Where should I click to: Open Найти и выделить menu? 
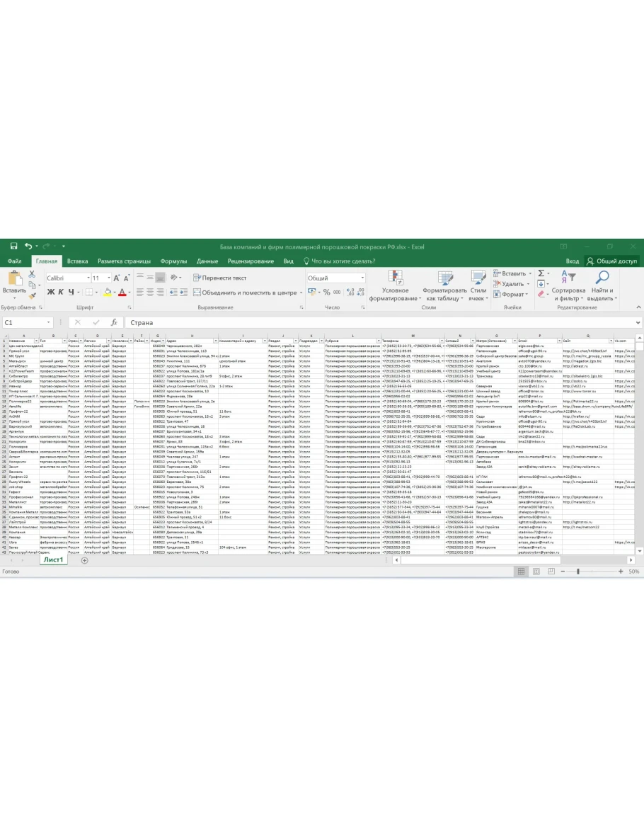coord(602,286)
